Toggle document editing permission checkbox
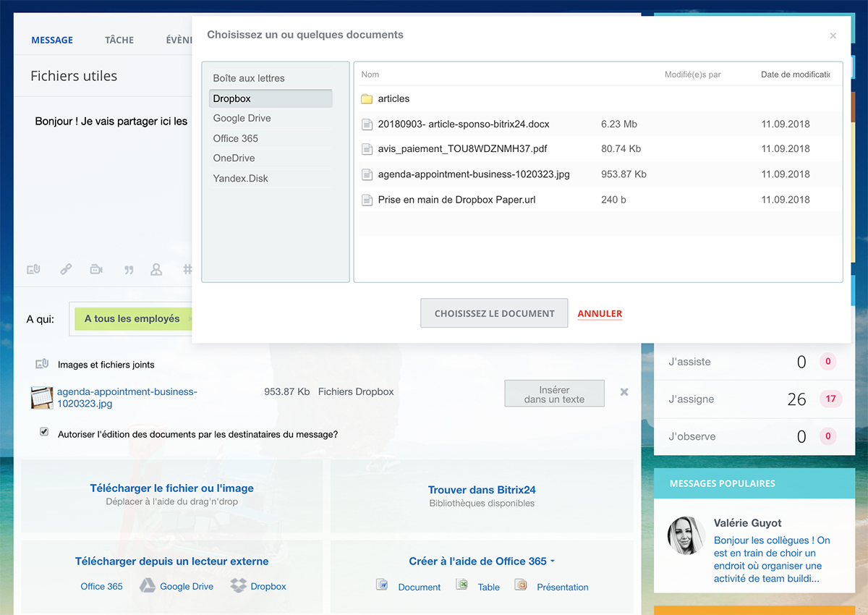Screen dimensions: 868x615 pos(44,432)
